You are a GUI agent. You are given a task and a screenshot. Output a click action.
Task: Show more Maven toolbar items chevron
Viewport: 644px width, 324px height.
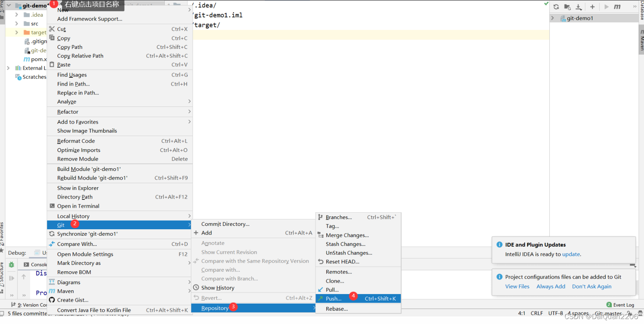(x=635, y=7)
